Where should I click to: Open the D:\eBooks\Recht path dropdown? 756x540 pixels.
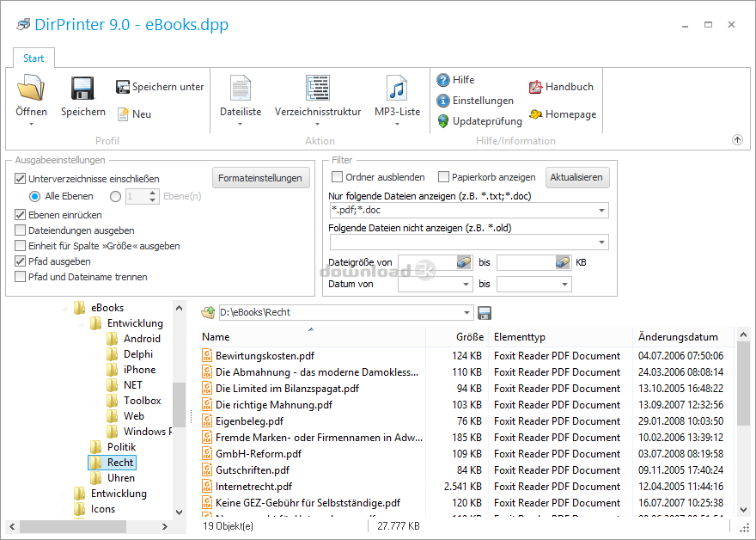(466, 313)
